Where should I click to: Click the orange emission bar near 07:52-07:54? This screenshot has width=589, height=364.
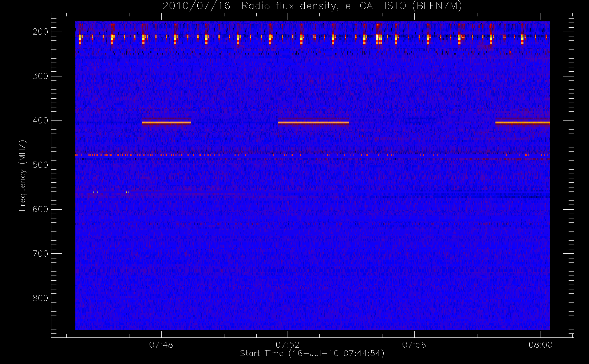[313, 123]
